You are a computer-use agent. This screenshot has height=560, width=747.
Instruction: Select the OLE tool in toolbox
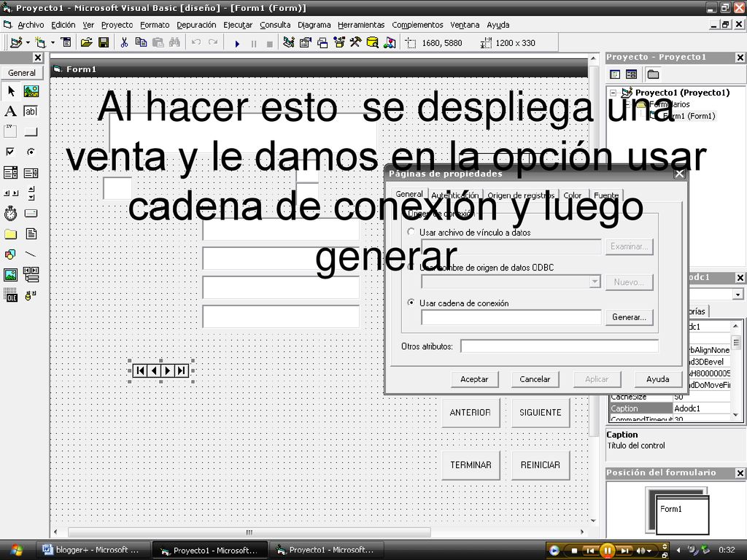point(10,295)
